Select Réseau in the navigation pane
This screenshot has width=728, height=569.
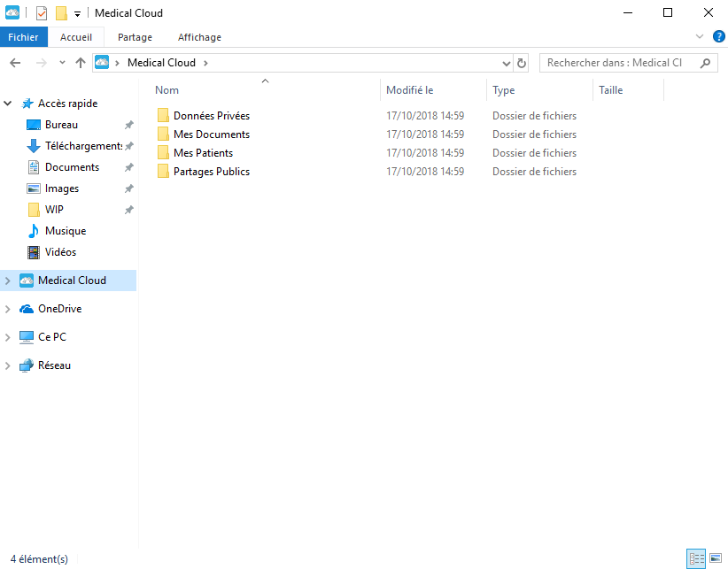[54, 365]
